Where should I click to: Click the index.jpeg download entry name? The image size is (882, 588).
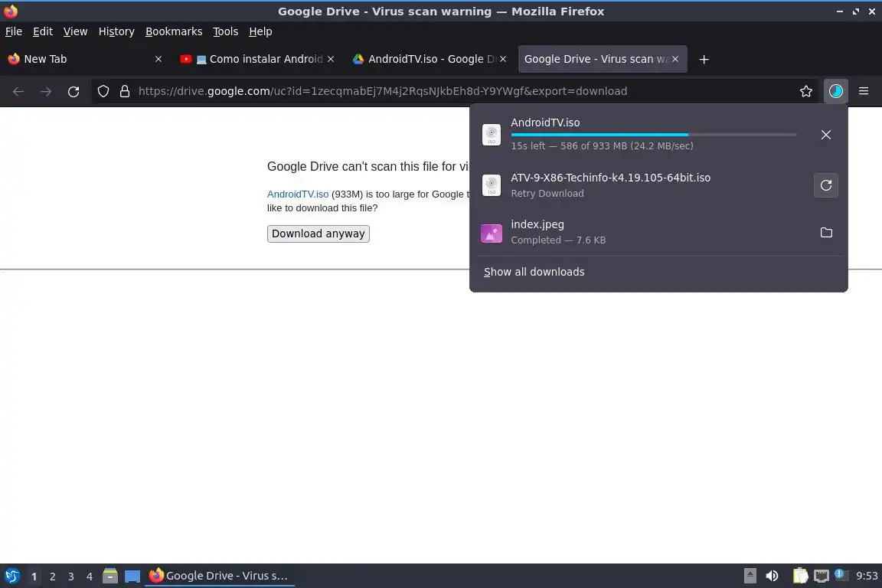tap(537, 224)
